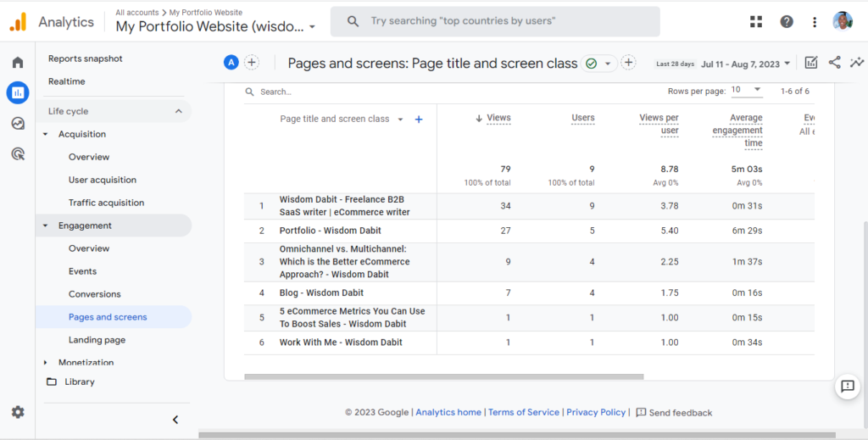Click the Library item in sidebar

[x=80, y=382]
